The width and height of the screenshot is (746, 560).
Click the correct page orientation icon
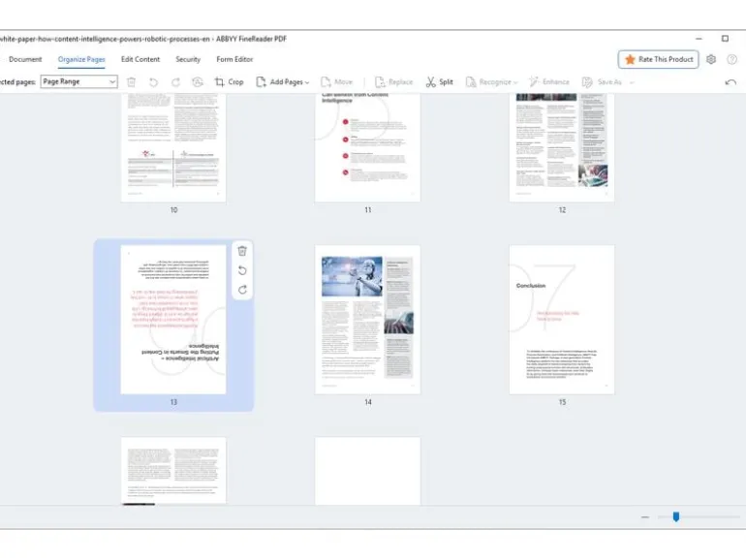(198, 82)
